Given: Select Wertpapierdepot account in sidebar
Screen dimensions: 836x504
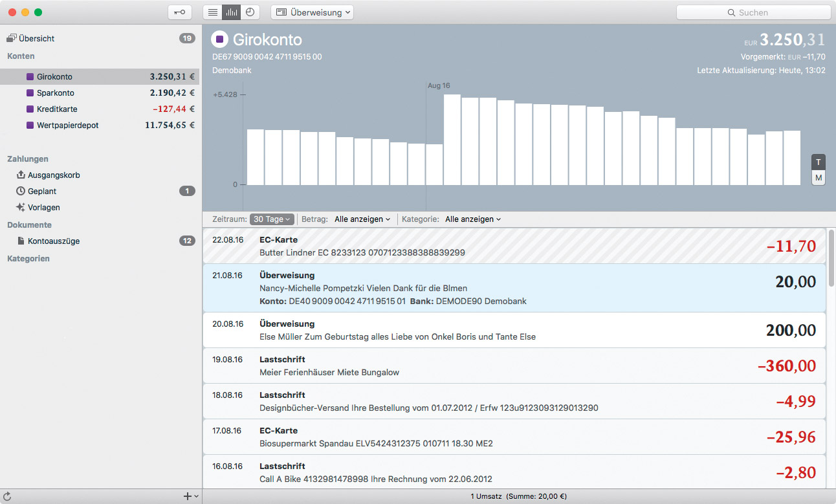Looking at the screenshot, I should (x=67, y=126).
